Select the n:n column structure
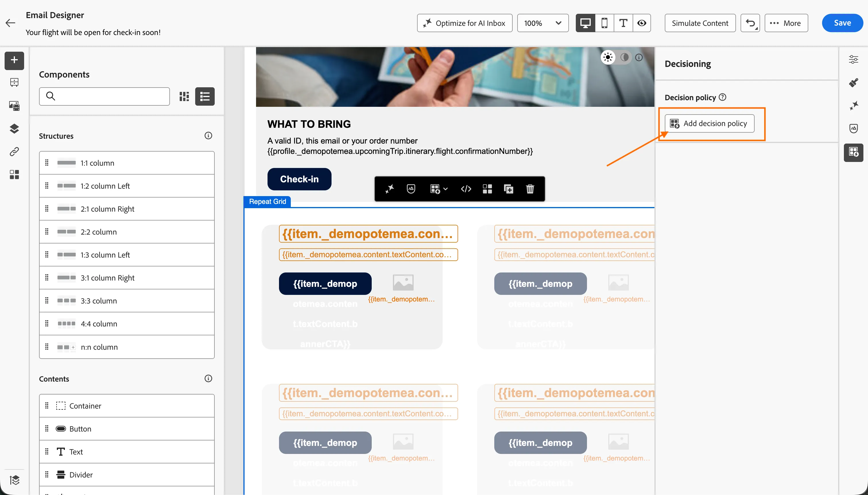Image resolution: width=868 pixels, height=495 pixels. (127, 347)
